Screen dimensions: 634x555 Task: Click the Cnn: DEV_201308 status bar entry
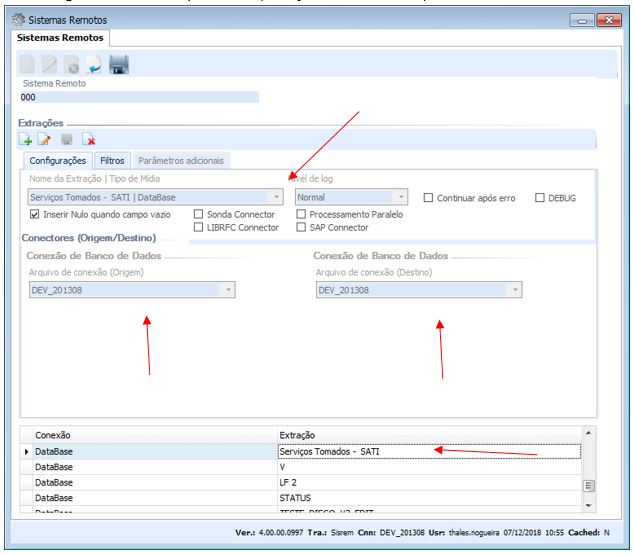391,532
